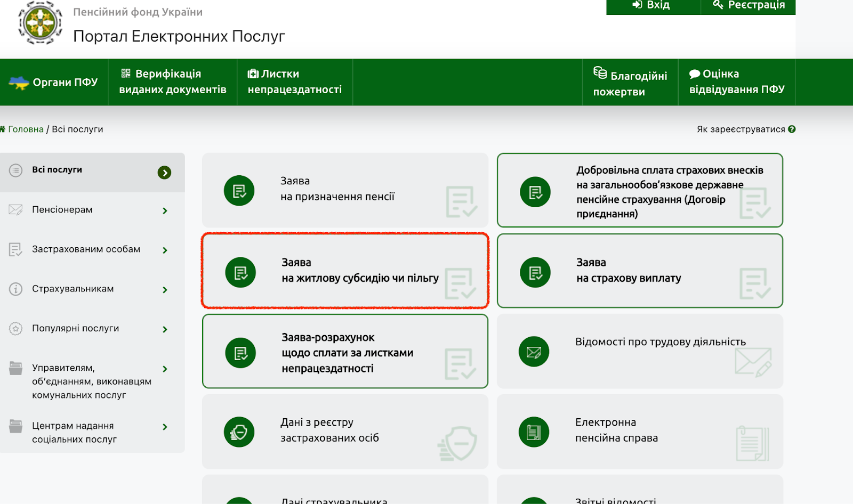Expand the Всі послуги green arrow
Image resolution: width=853 pixels, height=504 pixels.
tap(164, 173)
